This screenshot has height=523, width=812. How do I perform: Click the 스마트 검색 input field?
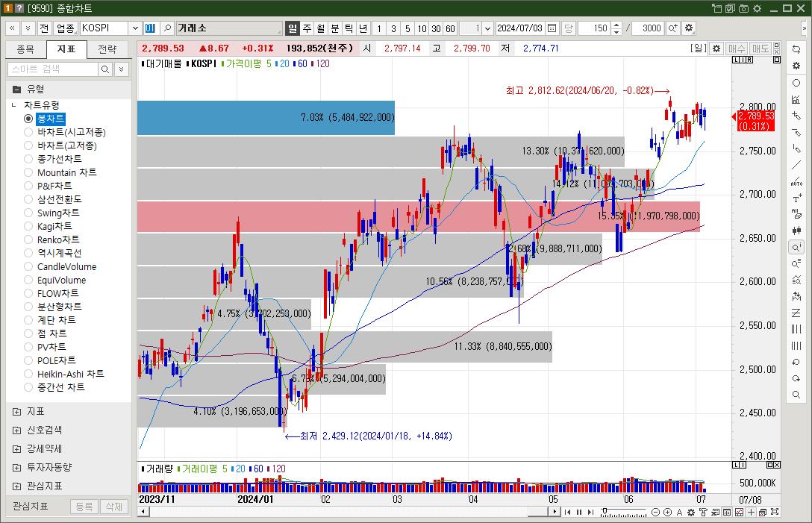pos(53,69)
